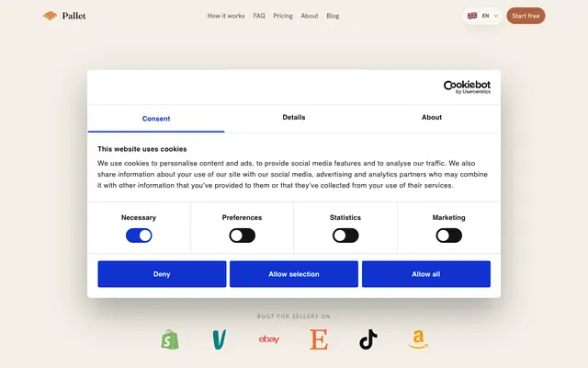Click the Shopify marketplace icon
Viewport: 588px width, 368px height.
click(170, 339)
